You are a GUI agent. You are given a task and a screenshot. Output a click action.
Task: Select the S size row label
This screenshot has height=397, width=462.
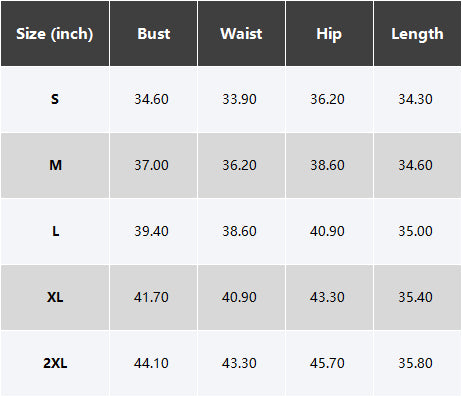click(55, 99)
